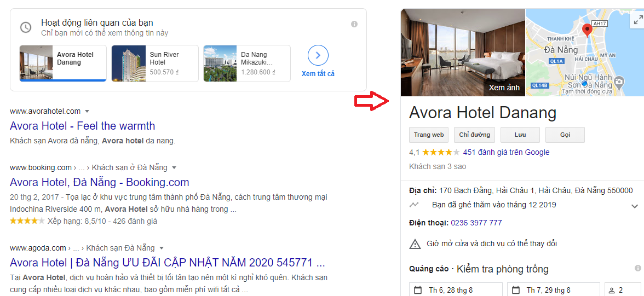644x296 pixels.
Task: Click the Booking.com star rating row
Action: click(x=27, y=221)
